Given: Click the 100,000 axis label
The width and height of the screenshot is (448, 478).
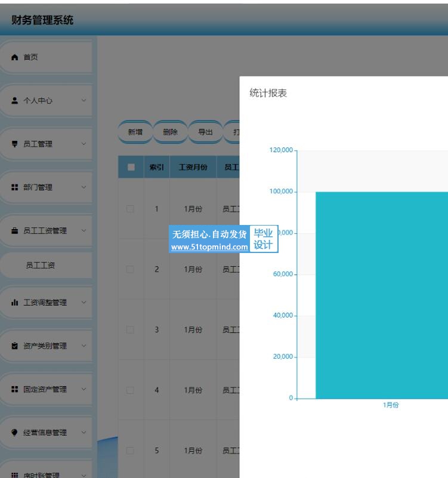Looking at the screenshot, I should (281, 191).
